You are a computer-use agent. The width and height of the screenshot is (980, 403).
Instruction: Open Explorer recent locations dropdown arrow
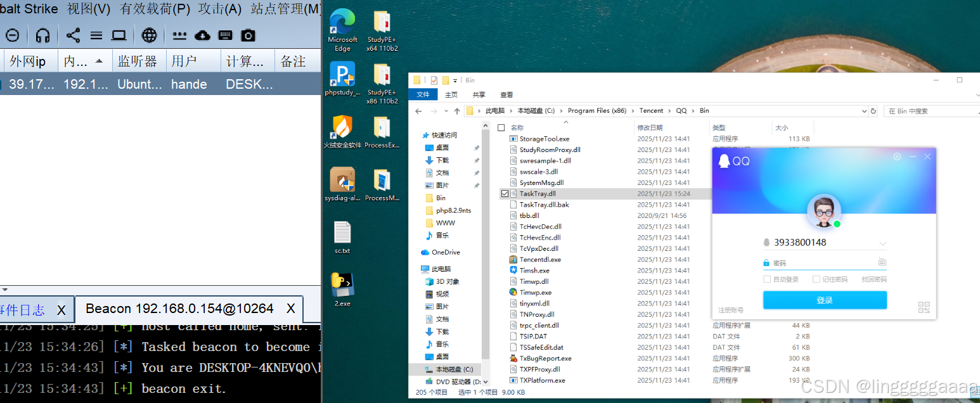[x=446, y=111]
